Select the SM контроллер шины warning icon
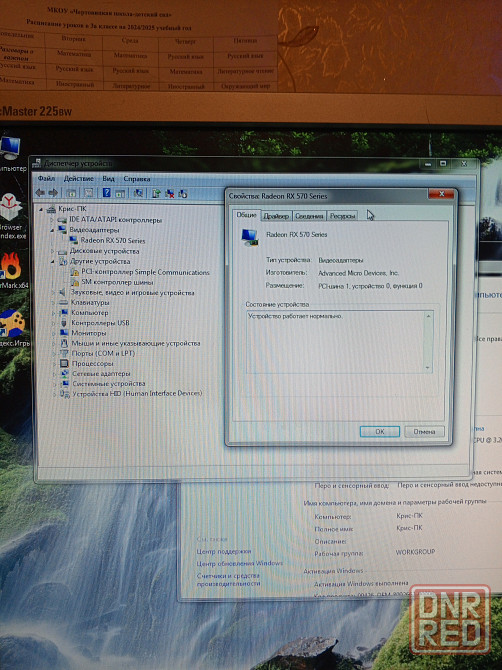The image size is (502, 670). tap(75, 282)
